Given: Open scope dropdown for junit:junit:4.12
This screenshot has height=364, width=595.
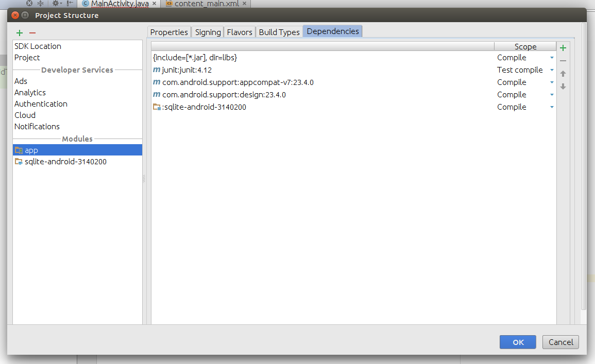Looking at the screenshot, I should pos(552,70).
